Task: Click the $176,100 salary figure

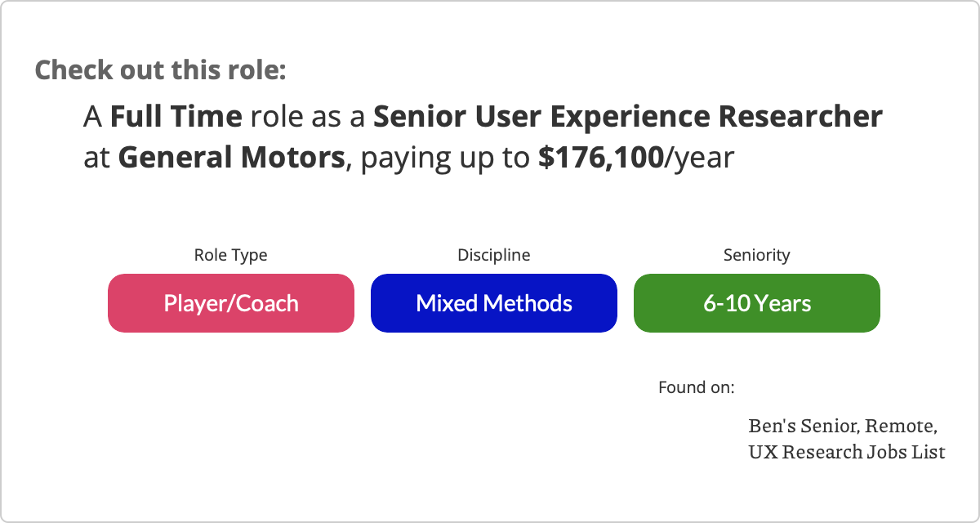Action: click(x=600, y=157)
